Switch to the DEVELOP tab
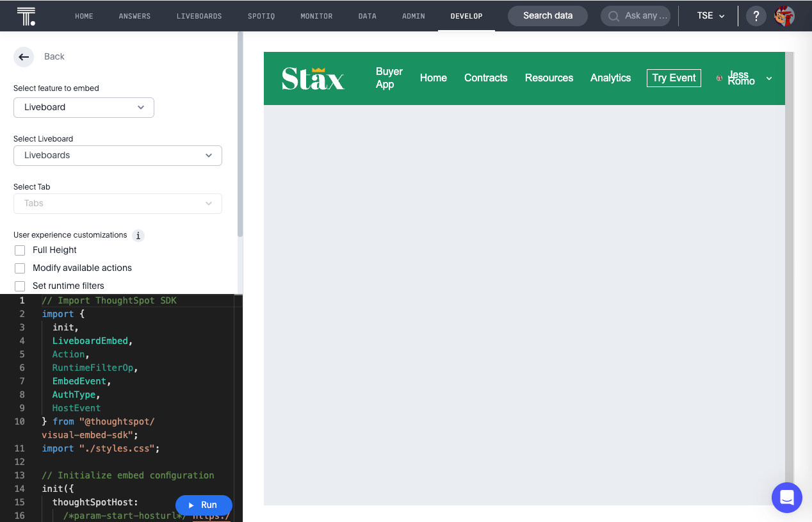Image resolution: width=812 pixels, height=522 pixels. pos(466,15)
